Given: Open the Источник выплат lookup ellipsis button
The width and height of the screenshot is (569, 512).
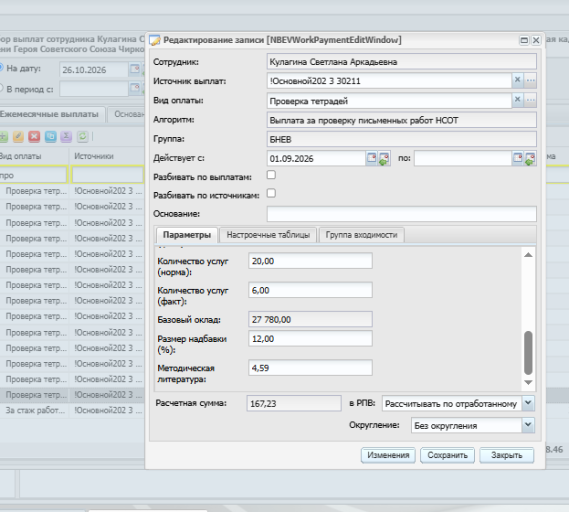Looking at the screenshot, I should click(531, 80).
